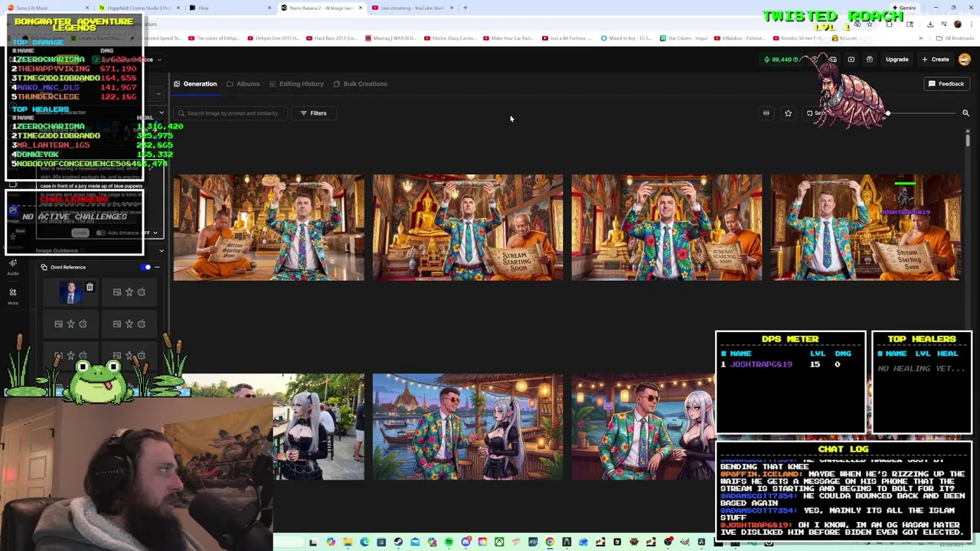
Task: Close the Nano Banana 2 browser tab
Action: [360, 8]
